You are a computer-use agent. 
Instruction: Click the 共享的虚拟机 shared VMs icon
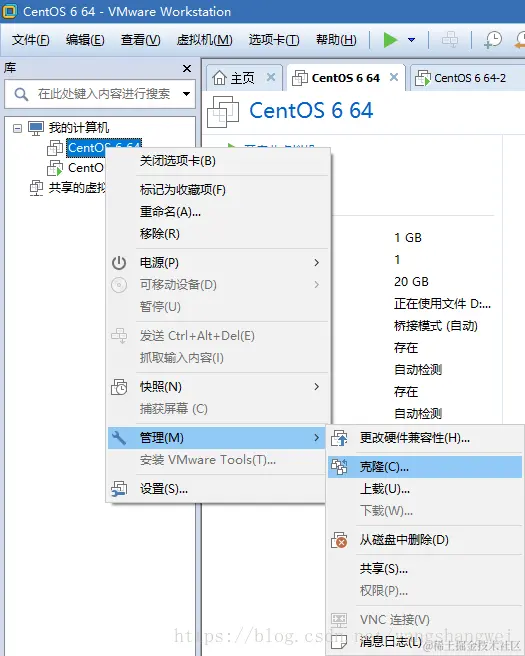[36, 188]
